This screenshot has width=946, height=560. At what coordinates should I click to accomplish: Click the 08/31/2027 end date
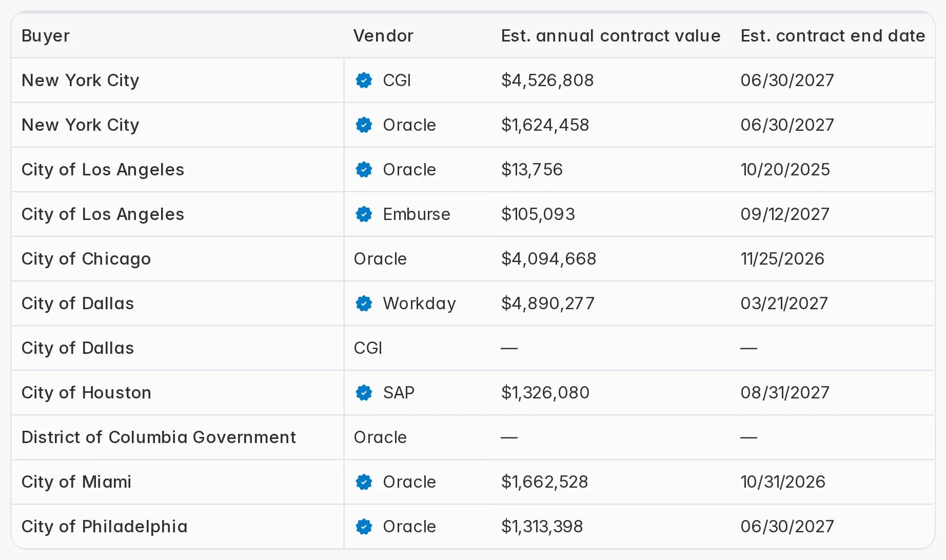[785, 393]
